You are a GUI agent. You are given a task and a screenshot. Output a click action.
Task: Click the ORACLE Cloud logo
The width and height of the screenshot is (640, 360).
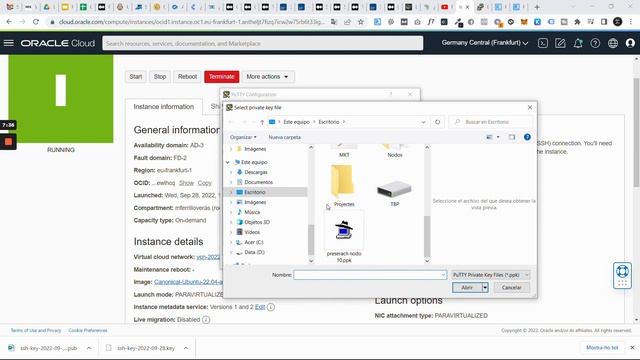[x=58, y=43]
